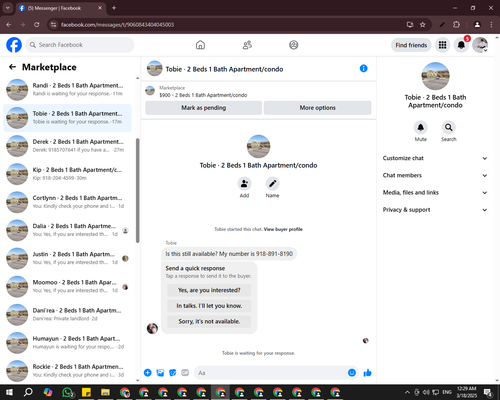Screen dimensions: 500x400
Task: Open the Friends icon in top navigation
Action: 247,45
